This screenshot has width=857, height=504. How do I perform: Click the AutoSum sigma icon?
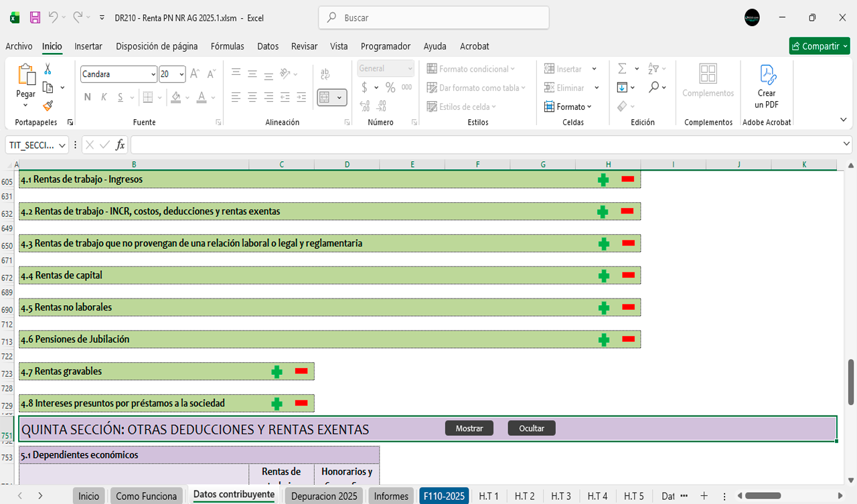[x=622, y=69]
